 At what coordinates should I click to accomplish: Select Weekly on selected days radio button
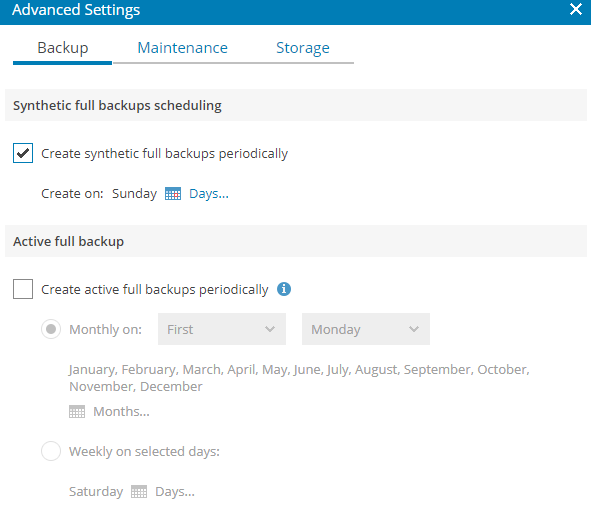(x=51, y=451)
